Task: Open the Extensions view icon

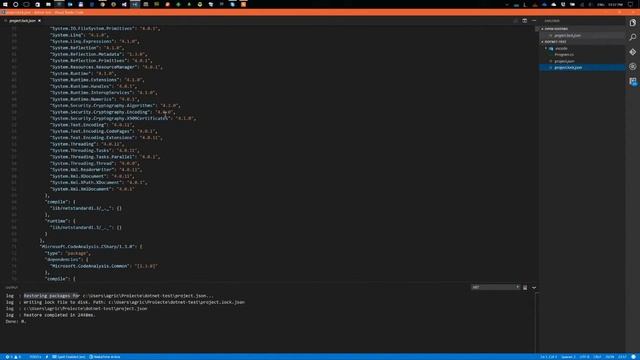Action: coord(633,81)
